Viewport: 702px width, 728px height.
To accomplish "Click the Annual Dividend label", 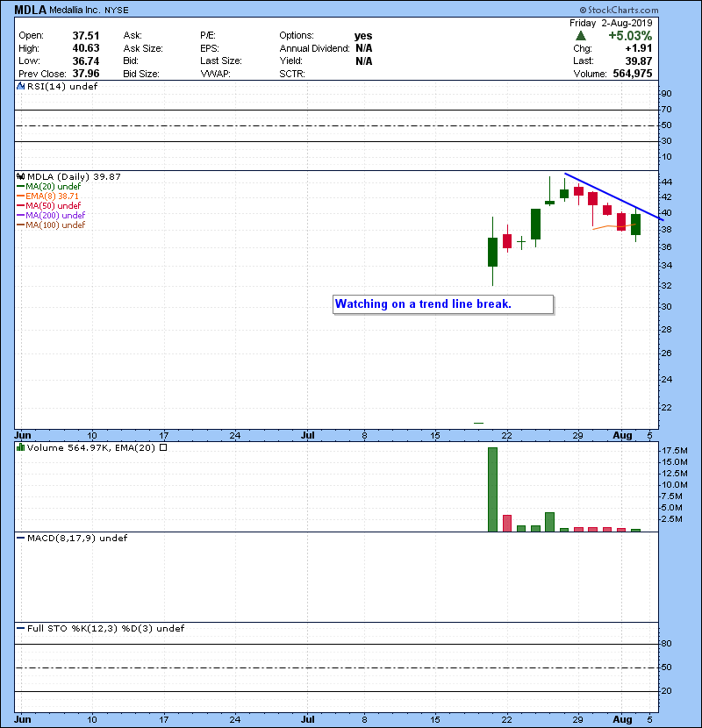I will coord(314,48).
